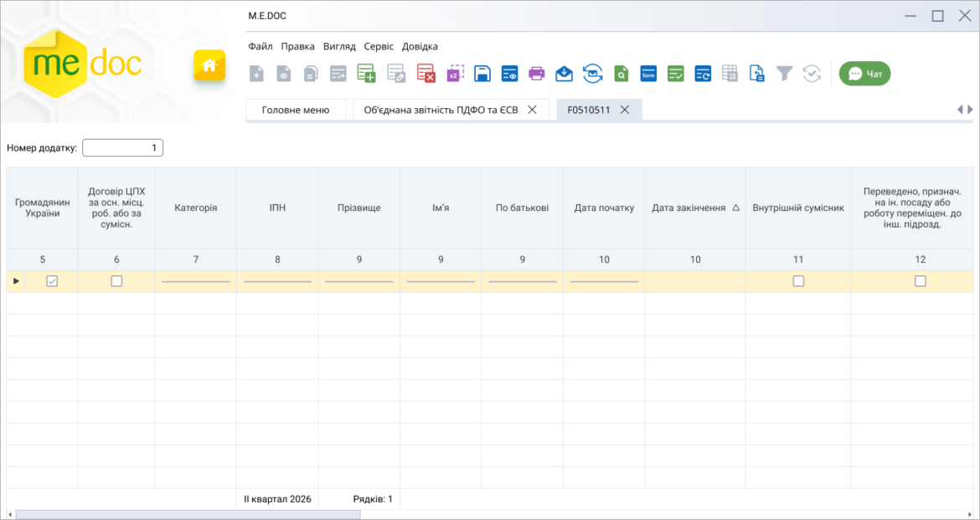The image size is (980, 520).
Task: Switch to the Головне меню tab
Action: (x=296, y=110)
